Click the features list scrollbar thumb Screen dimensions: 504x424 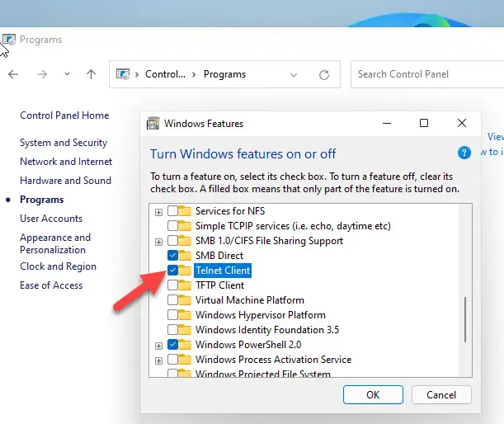[x=465, y=319]
